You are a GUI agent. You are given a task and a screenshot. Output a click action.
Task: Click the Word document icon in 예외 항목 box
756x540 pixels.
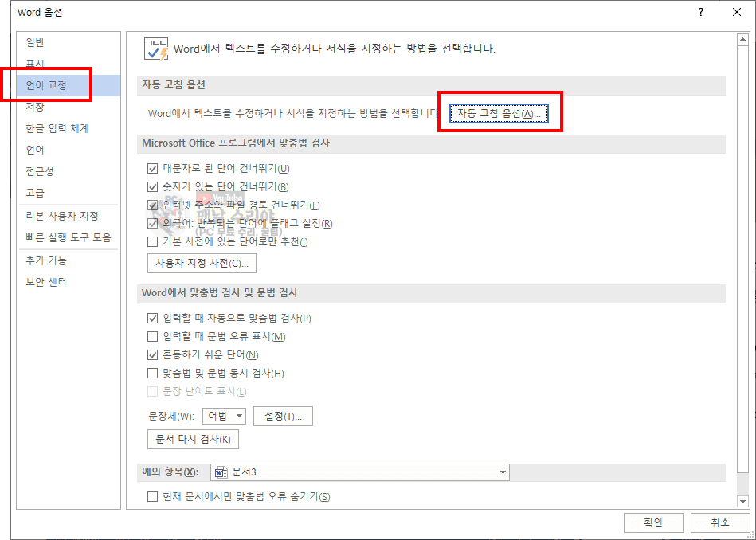(x=221, y=472)
